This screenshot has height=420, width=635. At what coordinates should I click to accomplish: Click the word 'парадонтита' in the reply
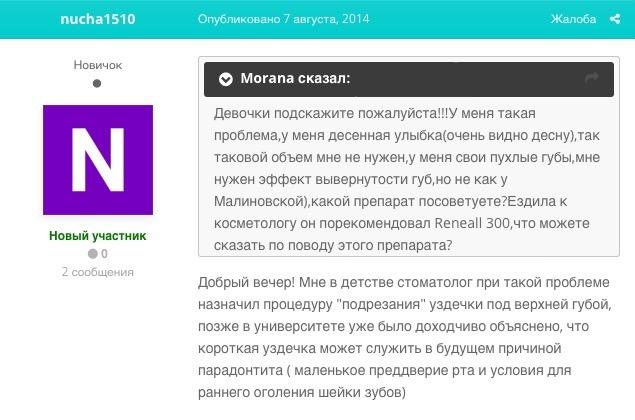point(238,371)
